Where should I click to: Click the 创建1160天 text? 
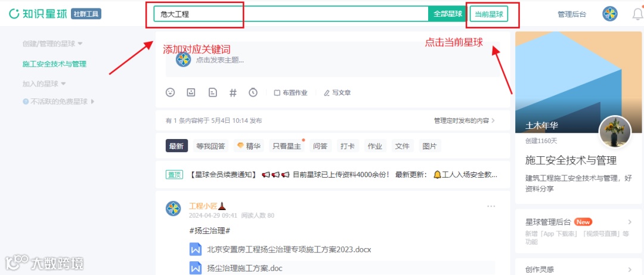541,141
